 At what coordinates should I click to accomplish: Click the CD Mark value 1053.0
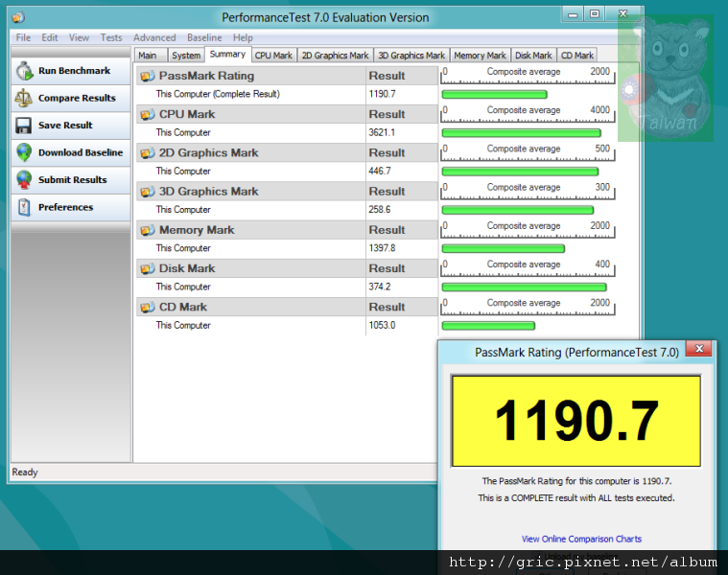coord(382,325)
